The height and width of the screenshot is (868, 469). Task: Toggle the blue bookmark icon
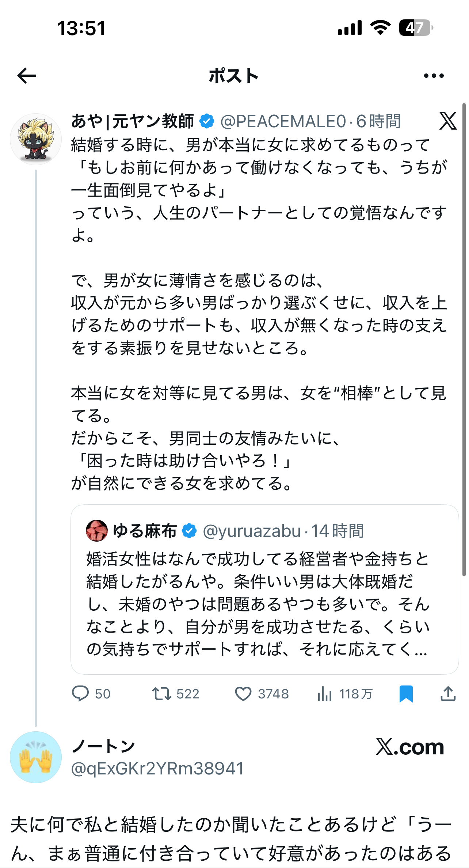point(406,694)
